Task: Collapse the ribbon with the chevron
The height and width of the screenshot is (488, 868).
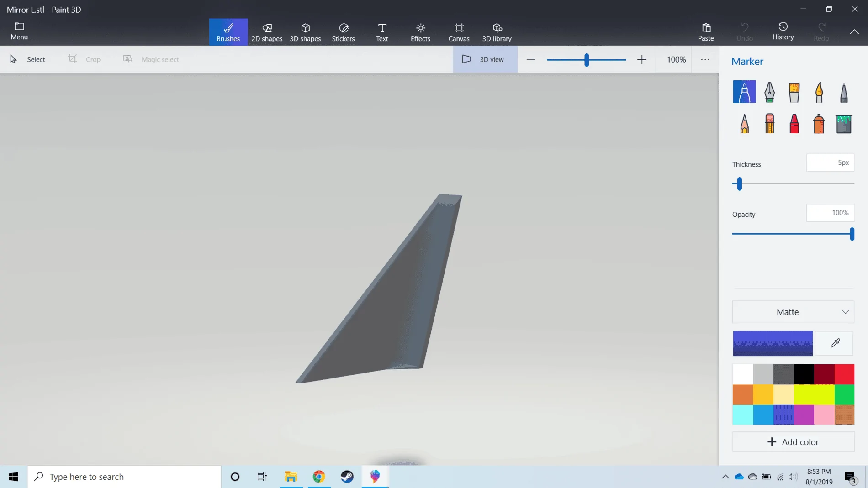Action: point(854,31)
